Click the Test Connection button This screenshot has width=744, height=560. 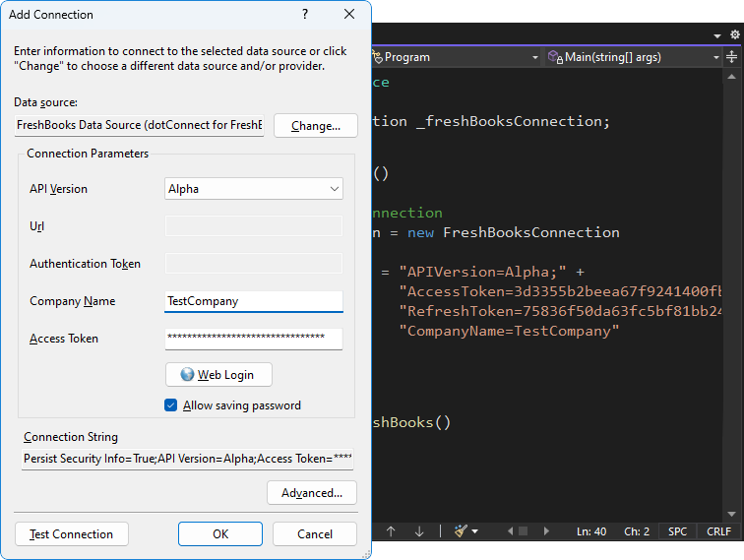pos(72,534)
